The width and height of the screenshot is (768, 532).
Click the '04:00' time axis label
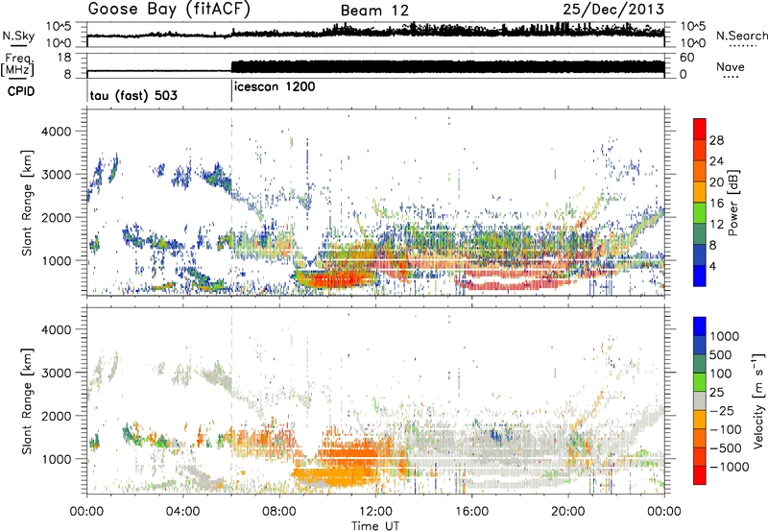click(x=182, y=512)
